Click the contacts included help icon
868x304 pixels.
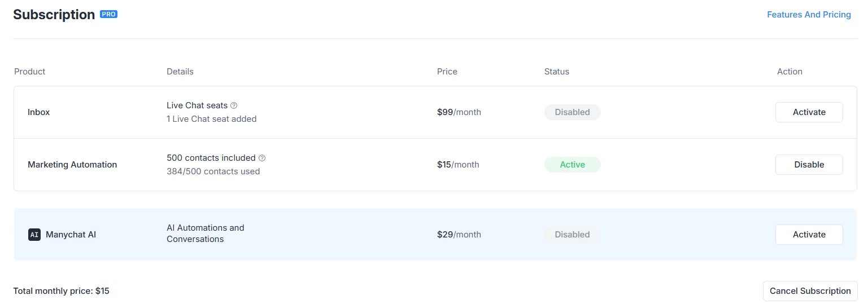262,158
